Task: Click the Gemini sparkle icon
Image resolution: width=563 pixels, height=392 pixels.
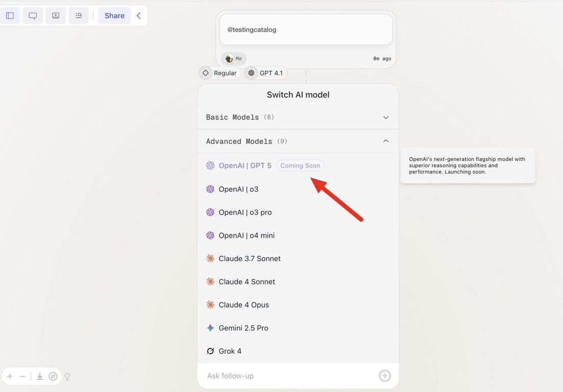Action: [210, 328]
